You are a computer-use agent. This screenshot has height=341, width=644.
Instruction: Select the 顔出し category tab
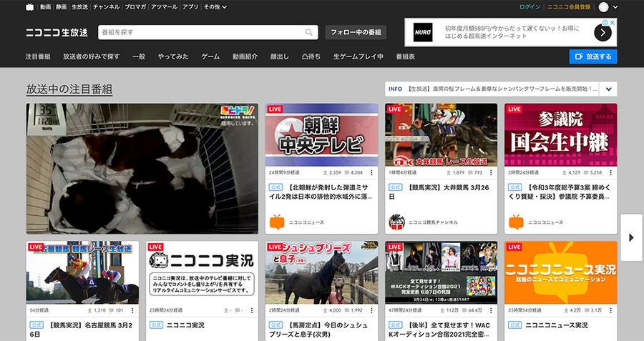click(x=279, y=56)
